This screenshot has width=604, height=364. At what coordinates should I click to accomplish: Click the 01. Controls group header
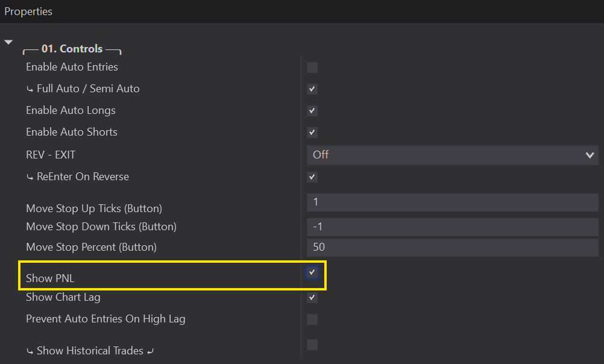[x=72, y=49]
